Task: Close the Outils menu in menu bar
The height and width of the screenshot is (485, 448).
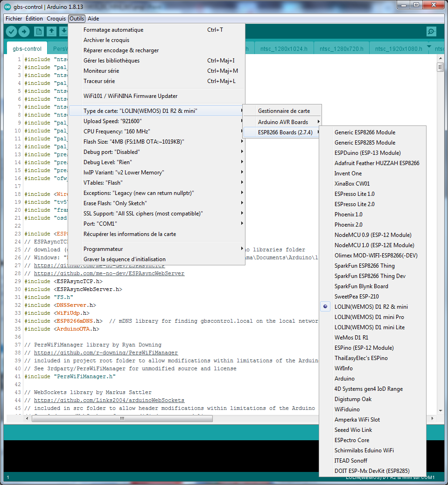Action: 77,19
